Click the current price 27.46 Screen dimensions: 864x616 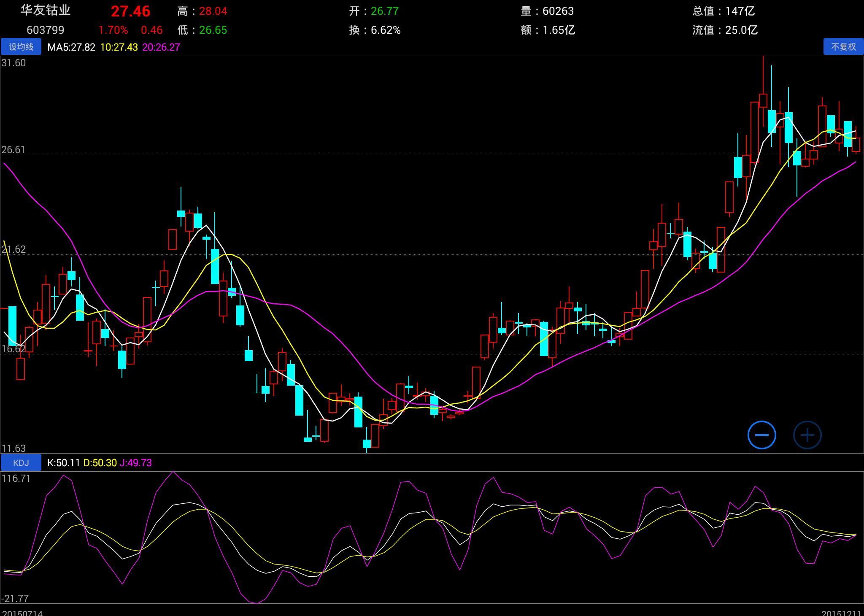130,11
